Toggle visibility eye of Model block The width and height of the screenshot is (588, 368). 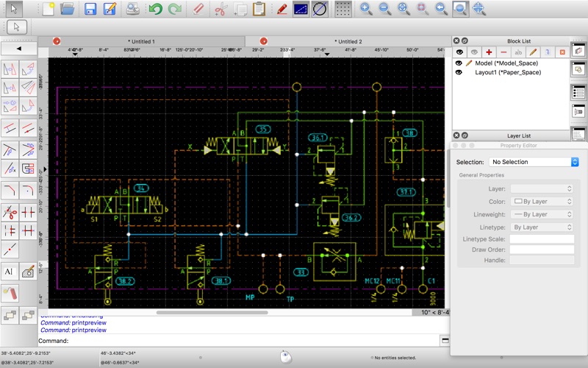point(459,63)
